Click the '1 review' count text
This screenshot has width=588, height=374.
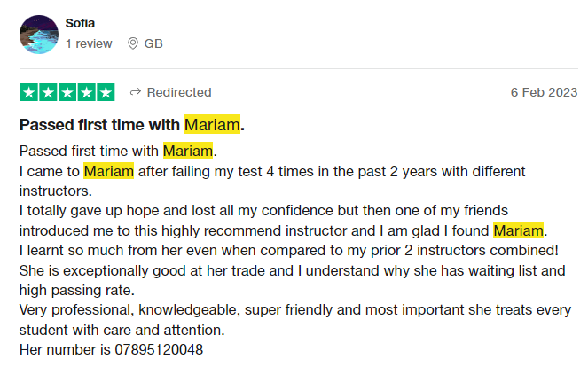[89, 43]
